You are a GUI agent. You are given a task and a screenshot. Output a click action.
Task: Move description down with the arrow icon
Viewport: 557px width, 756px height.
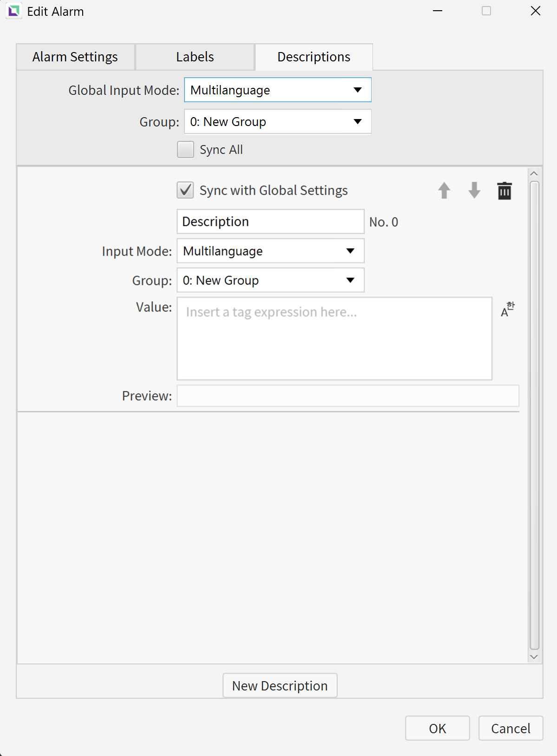pyautogui.click(x=474, y=191)
